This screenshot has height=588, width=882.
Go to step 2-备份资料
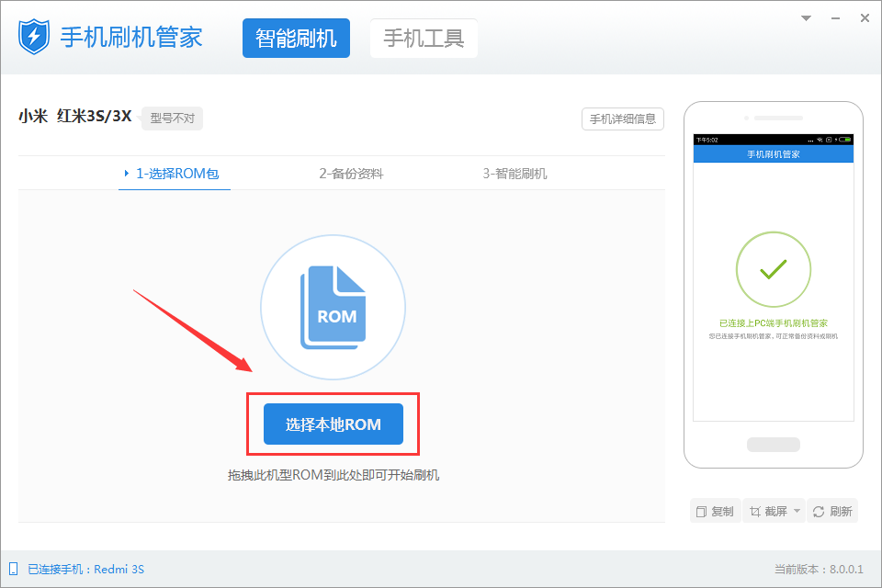pos(351,174)
